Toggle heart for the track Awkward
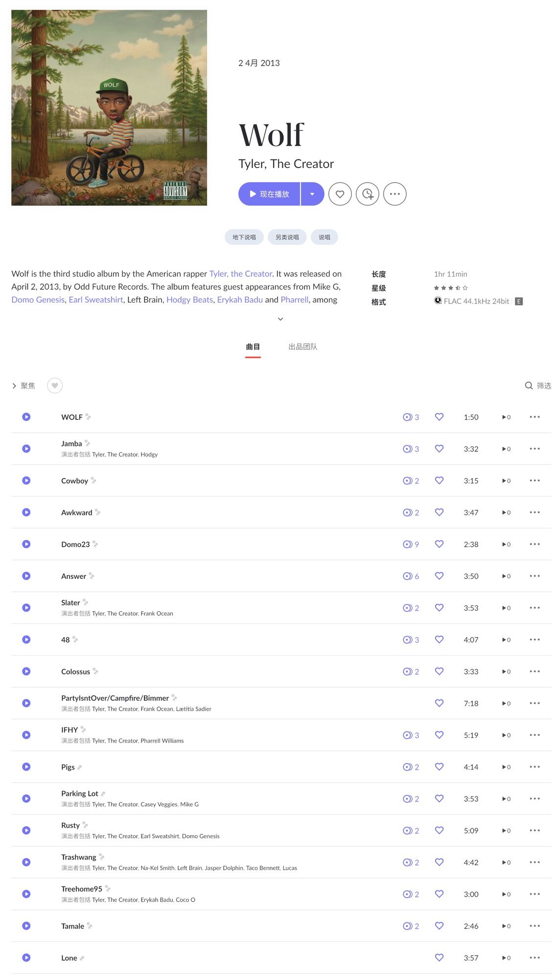This screenshot has width=555, height=980. pyautogui.click(x=439, y=512)
